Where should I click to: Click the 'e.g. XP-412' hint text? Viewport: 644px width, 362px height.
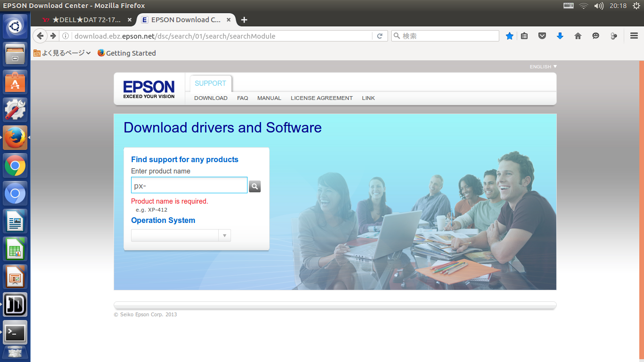[x=151, y=210]
